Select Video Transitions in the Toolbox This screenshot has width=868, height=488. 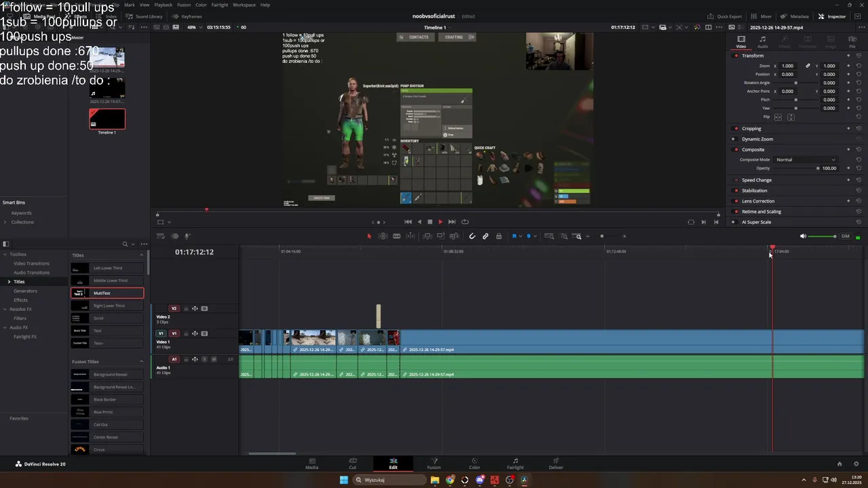pos(31,263)
